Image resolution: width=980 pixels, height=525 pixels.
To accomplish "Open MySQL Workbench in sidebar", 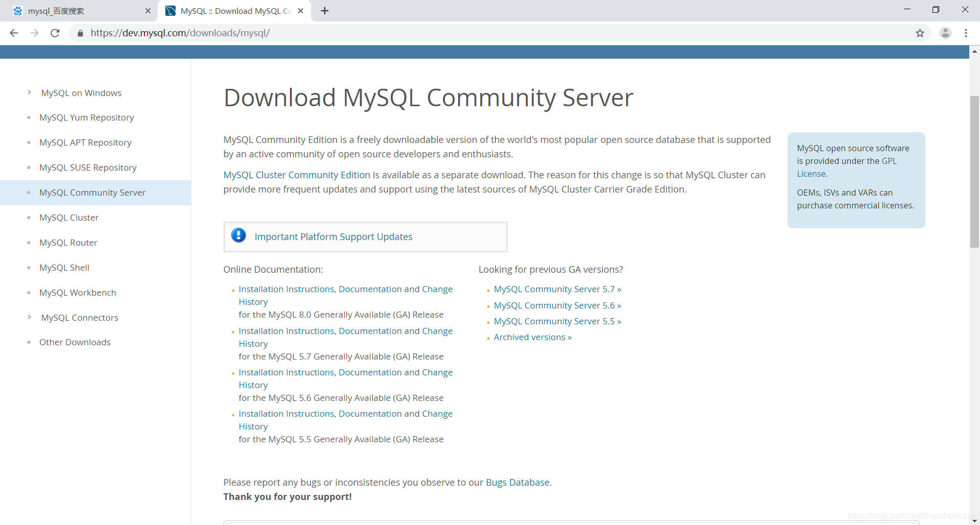I will [78, 293].
